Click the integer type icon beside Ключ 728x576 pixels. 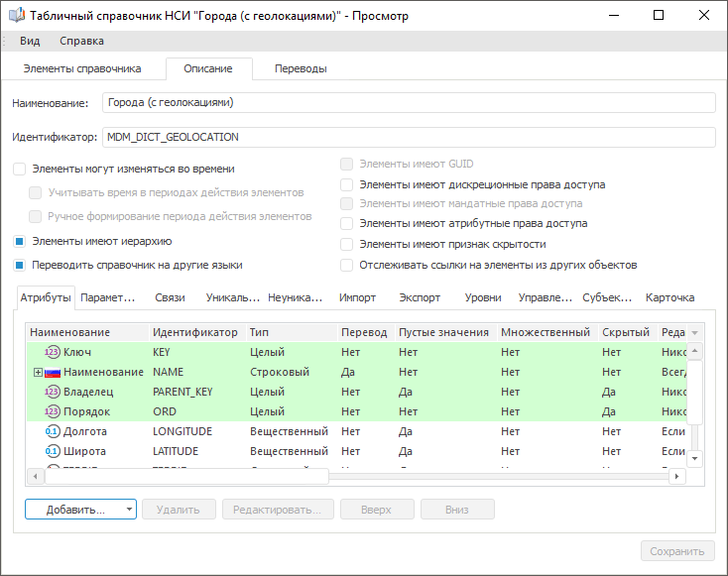54,352
